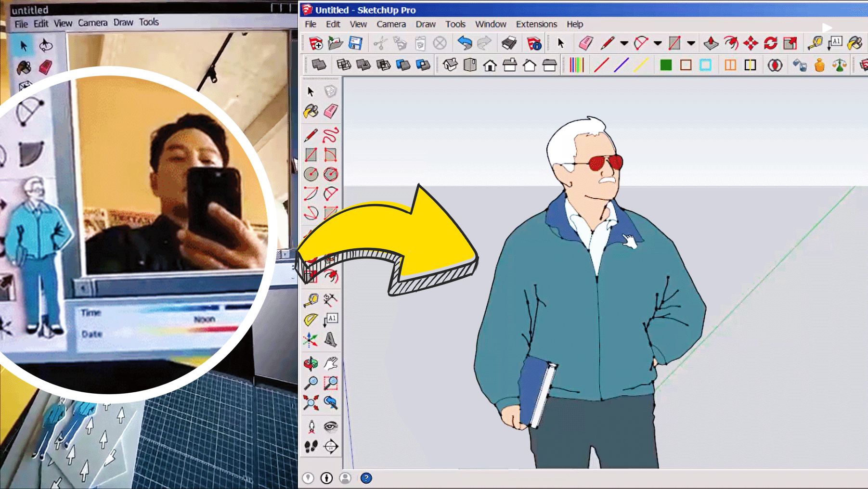Select the Tape Measure tool in top toolbar

click(x=815, y=43)
